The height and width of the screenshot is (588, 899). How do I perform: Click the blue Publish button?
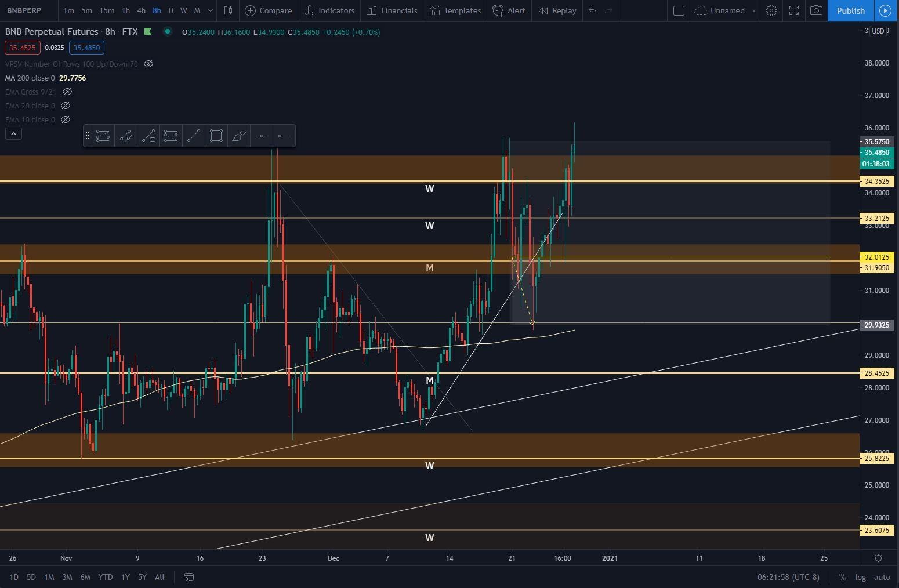click(850, 10)
